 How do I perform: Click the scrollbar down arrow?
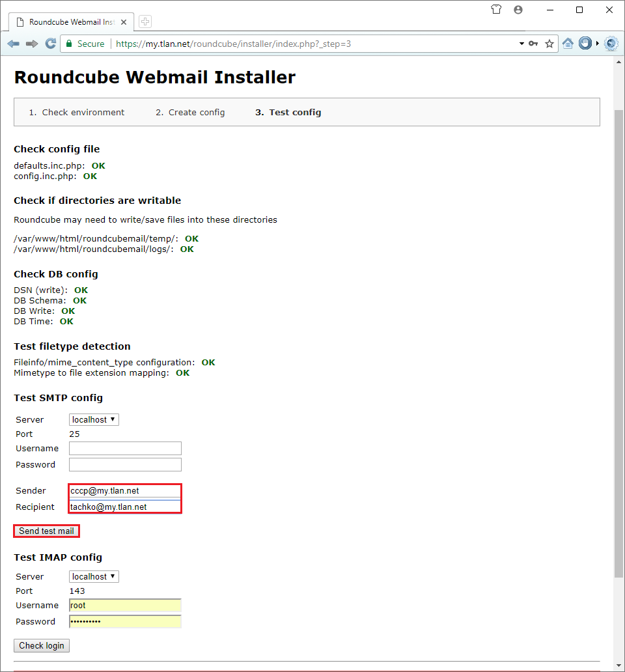[x=618, y=665]
